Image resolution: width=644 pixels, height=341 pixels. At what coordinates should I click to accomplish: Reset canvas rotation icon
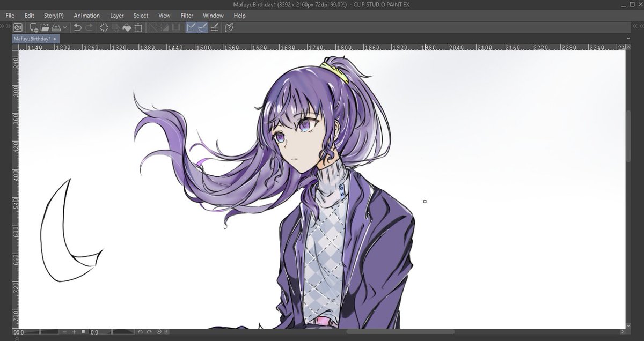tap(159, 332)
